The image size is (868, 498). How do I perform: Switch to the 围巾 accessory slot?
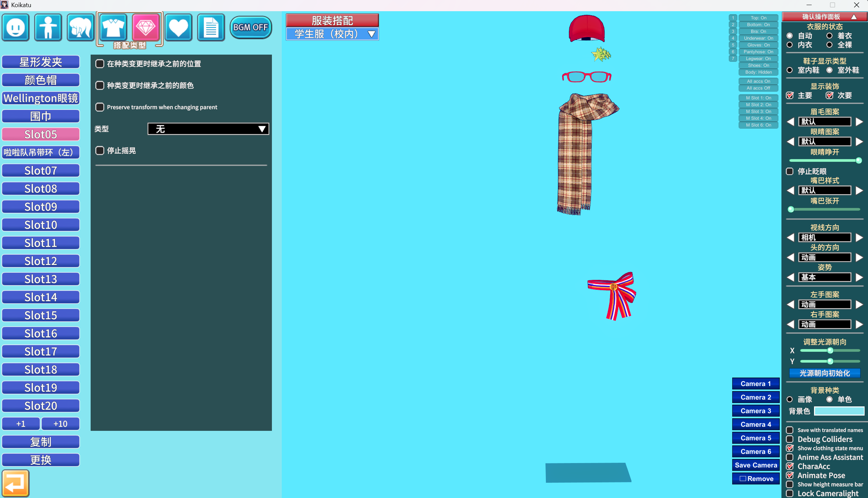[41, 116]
